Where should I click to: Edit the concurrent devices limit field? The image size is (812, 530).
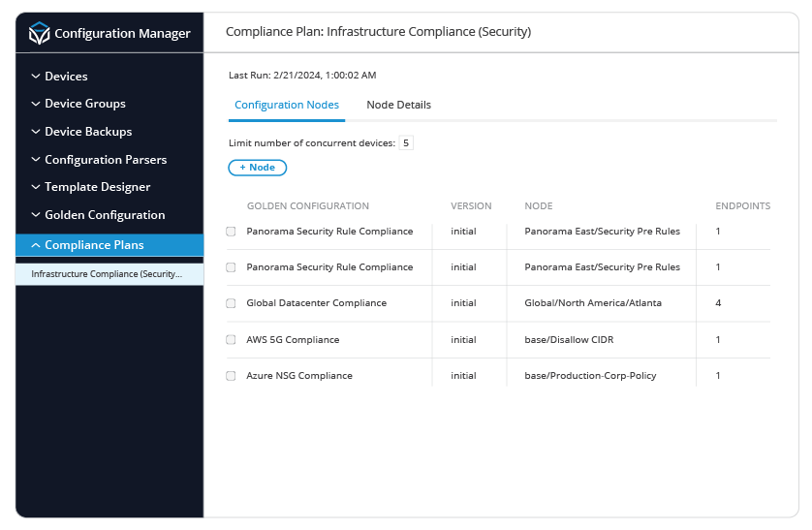coord(406,143)
